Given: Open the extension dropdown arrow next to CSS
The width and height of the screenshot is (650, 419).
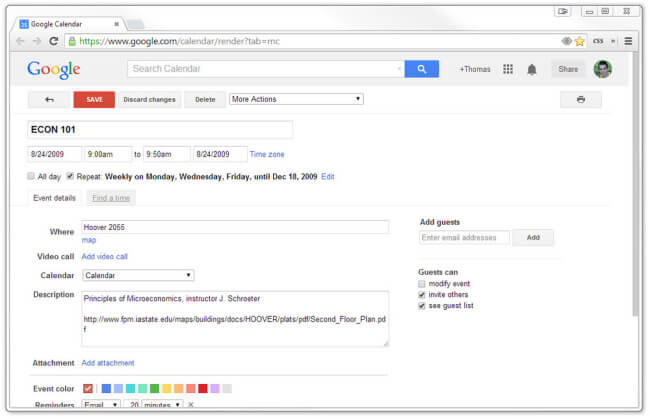Looking at the screenshot, I should [x=613, y=41].
